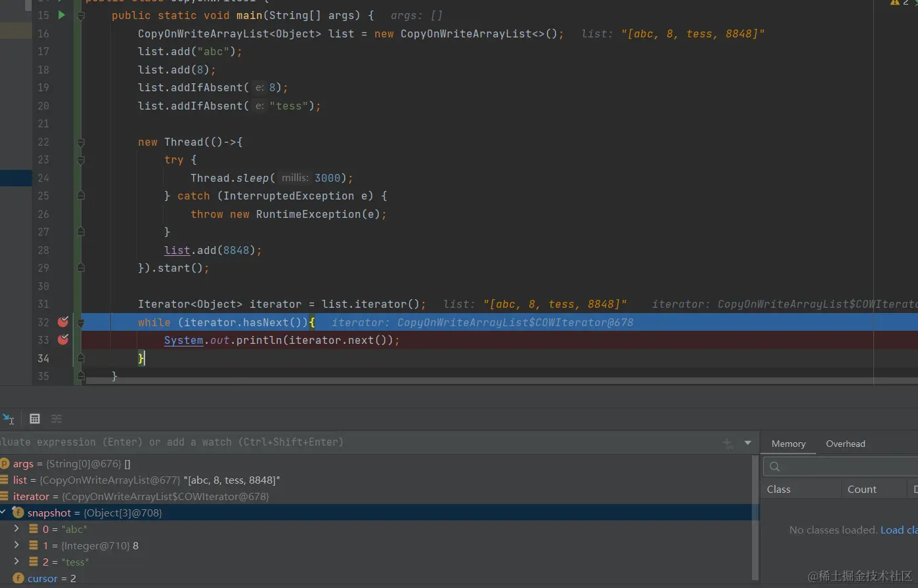918x588 pixels.
Task: Click 'list.iterator()' call on line 31
Action: pos(370,304)
